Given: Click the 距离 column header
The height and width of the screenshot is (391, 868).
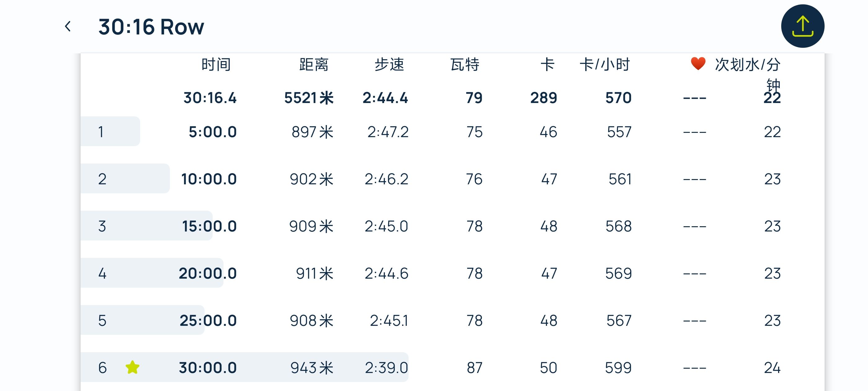Looking at the screenshot, I should [314, 65].
